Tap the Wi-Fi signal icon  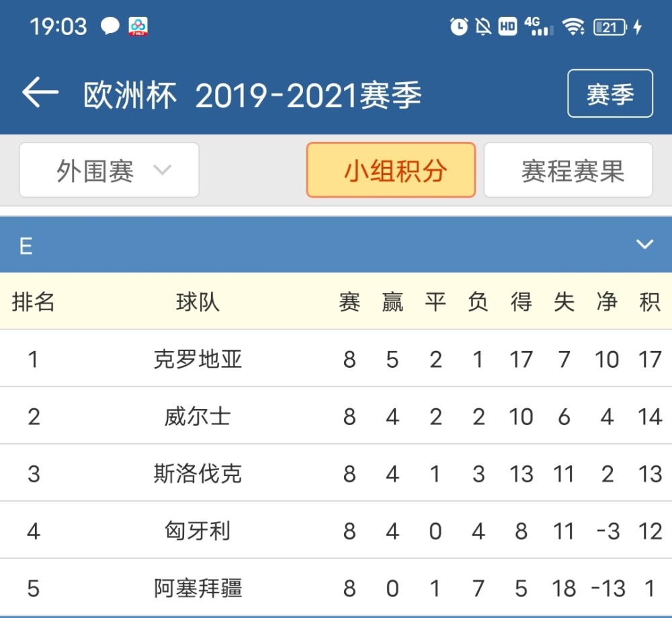573,27
